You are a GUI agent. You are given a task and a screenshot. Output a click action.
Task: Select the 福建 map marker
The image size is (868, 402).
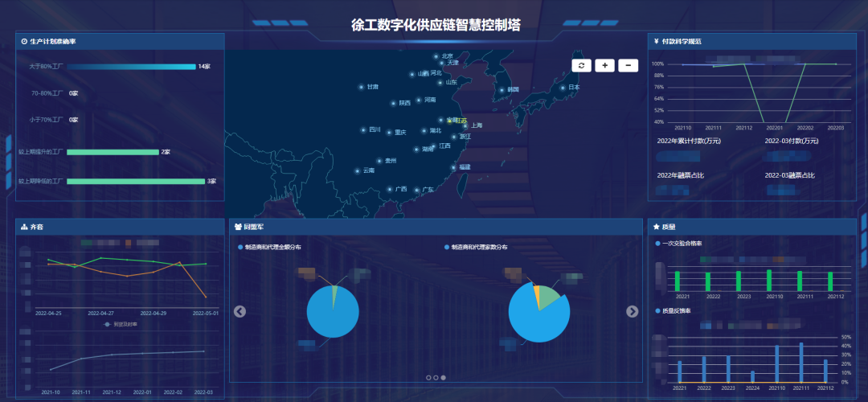pyautogui.click(x=453, y=167)
